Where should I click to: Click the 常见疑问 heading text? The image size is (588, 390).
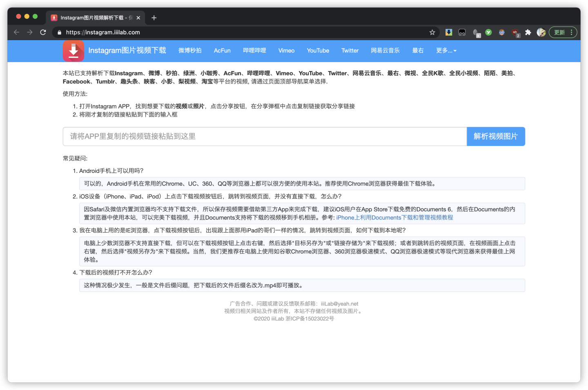click(x=75, y=158)
